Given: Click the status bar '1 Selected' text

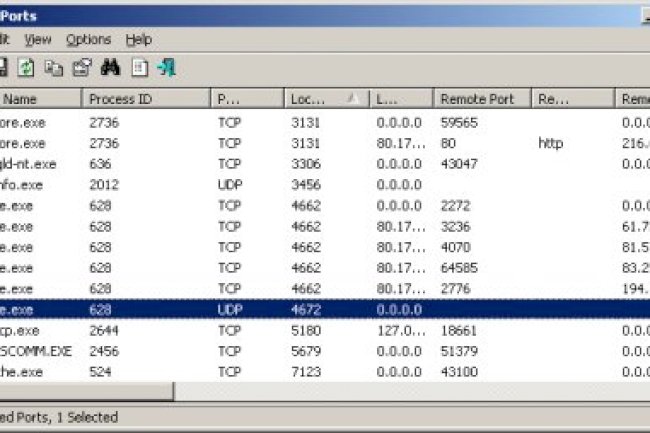Looking at the screenshot, I should click(x=87, y=417).
